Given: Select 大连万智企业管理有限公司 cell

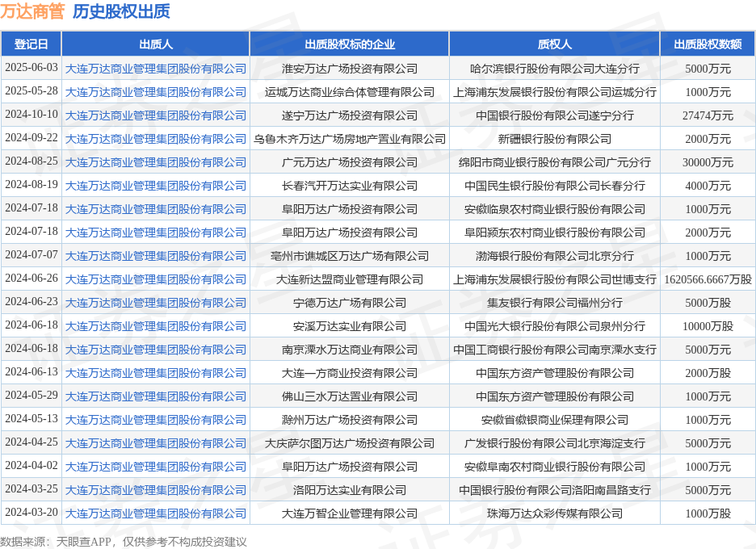Looking at the screenshot, I should pos(350,513).
